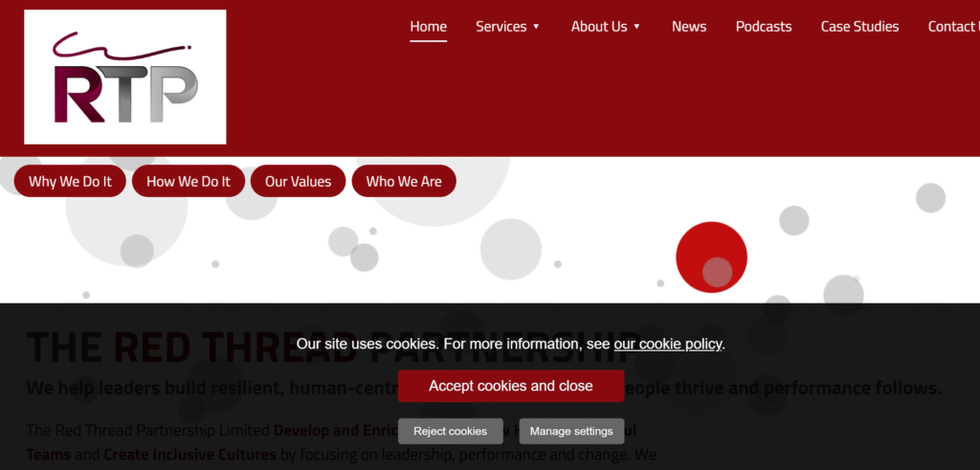Select the Why We Do It button
The width and height of the screenshot is (980, 470).
click(x=70, y=181)
